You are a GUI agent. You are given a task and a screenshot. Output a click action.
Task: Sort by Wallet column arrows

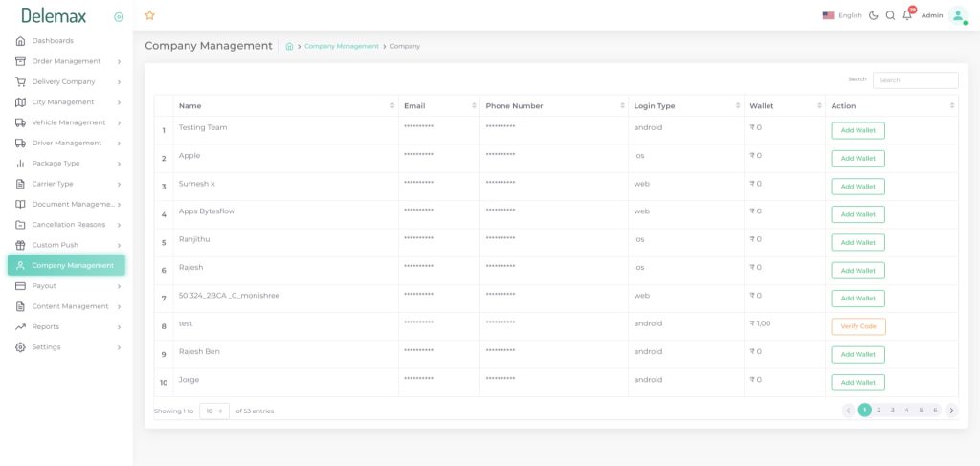click(x=819, y=105)
